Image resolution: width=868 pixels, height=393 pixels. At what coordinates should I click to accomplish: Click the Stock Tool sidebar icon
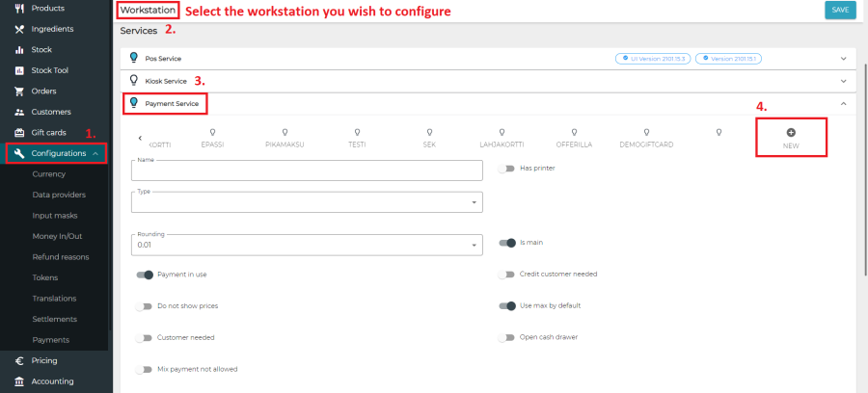tap(19, 70)
